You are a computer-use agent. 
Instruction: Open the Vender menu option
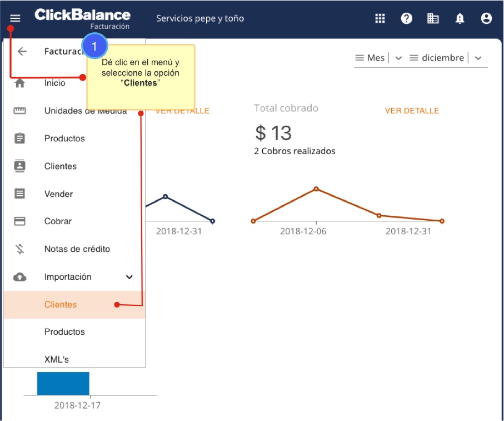click(x=58, y=194)
